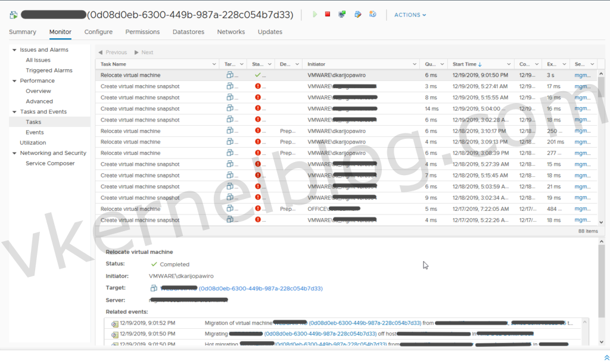This screenshot has height=364, width=610.
Task: Open the Datastores tab
Action: pyautogui.click(x=188, y=32)
